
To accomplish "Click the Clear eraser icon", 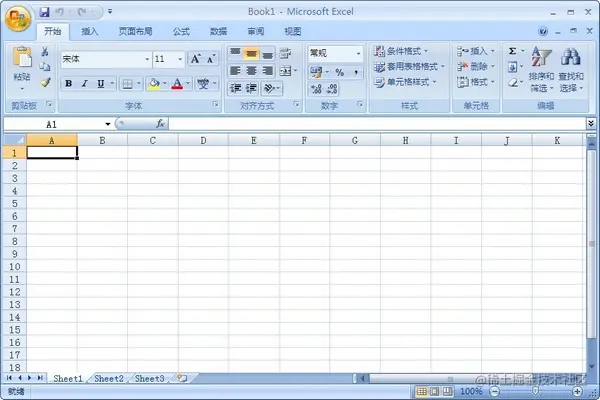I will click(x=513, y=82).
